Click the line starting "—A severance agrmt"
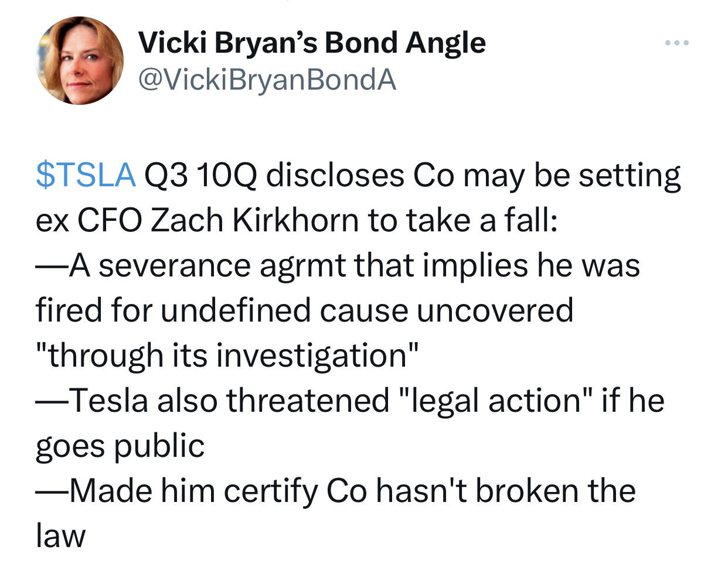Viewport: 728px width, 574px height. click(x=338, y=265)
